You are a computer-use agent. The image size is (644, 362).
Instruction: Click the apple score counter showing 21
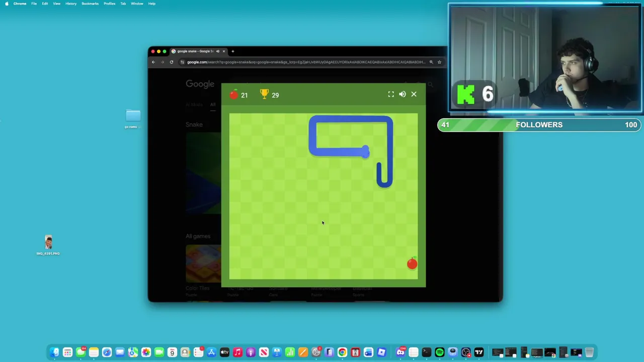(x=238, y=95)
